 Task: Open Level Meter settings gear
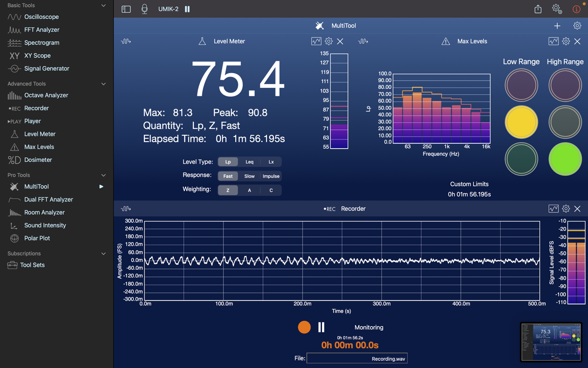(x=328, y=41)
